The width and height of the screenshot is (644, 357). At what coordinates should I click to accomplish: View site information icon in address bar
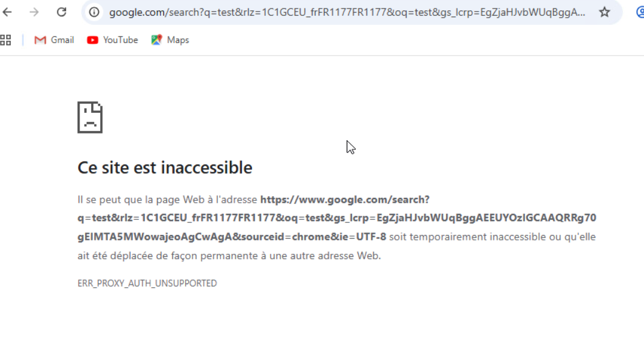pos(94,12)
